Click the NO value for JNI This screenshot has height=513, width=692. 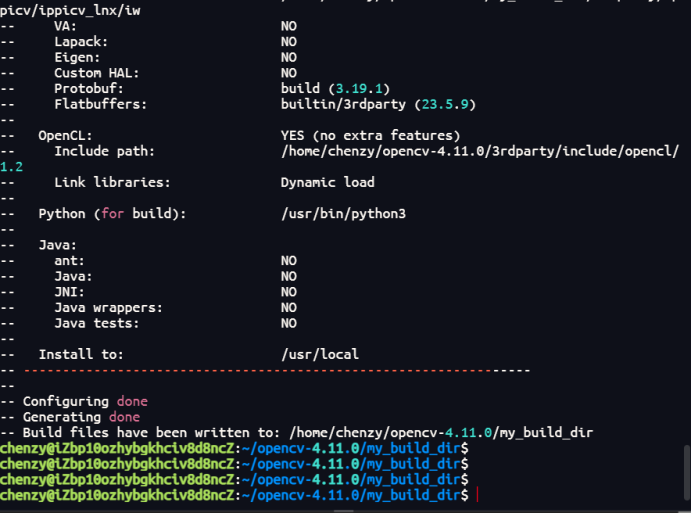289,292
